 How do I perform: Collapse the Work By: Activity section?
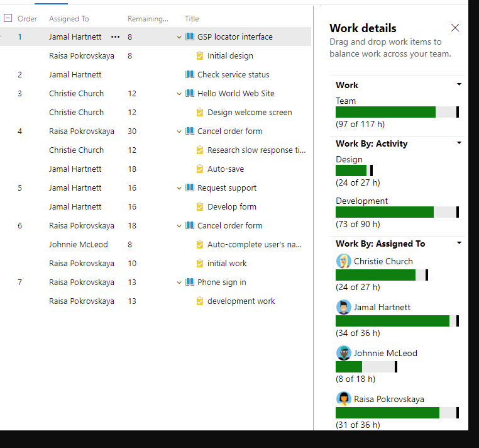click(459, 142)
